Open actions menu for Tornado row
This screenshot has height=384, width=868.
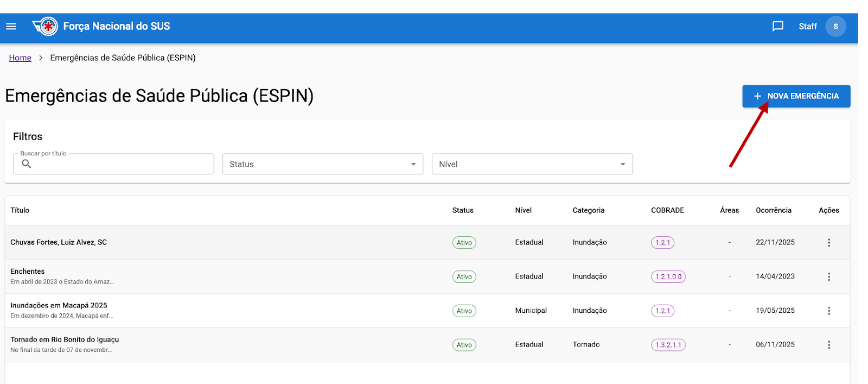[828, 345]
